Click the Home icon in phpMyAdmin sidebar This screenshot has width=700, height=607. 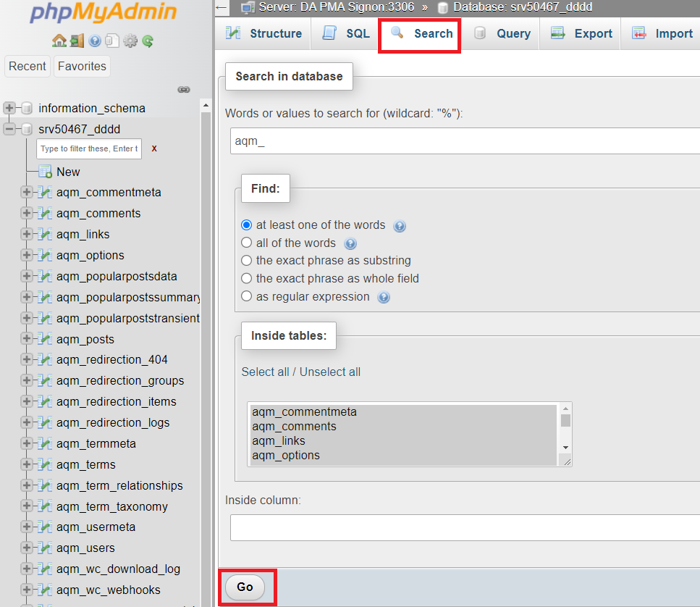(59, 41)
